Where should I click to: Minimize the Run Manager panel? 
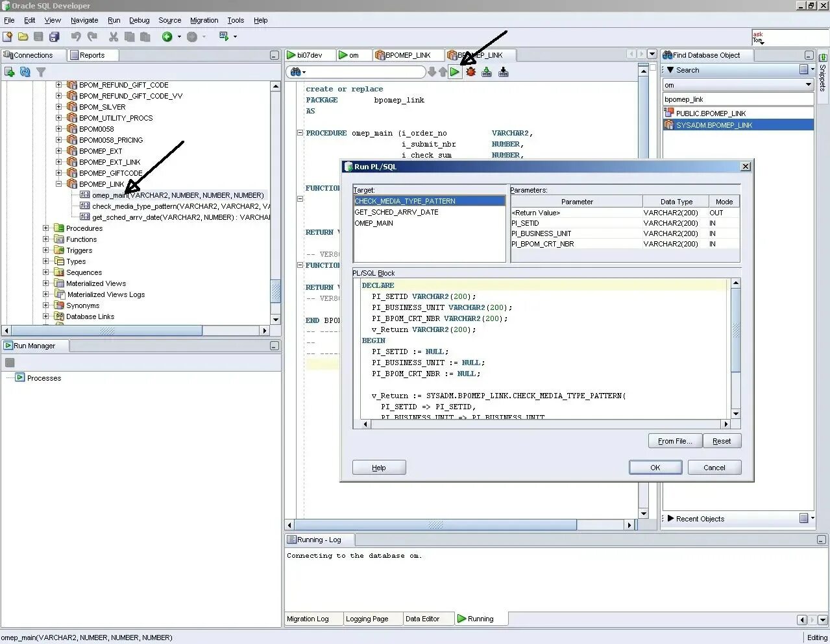274,346
